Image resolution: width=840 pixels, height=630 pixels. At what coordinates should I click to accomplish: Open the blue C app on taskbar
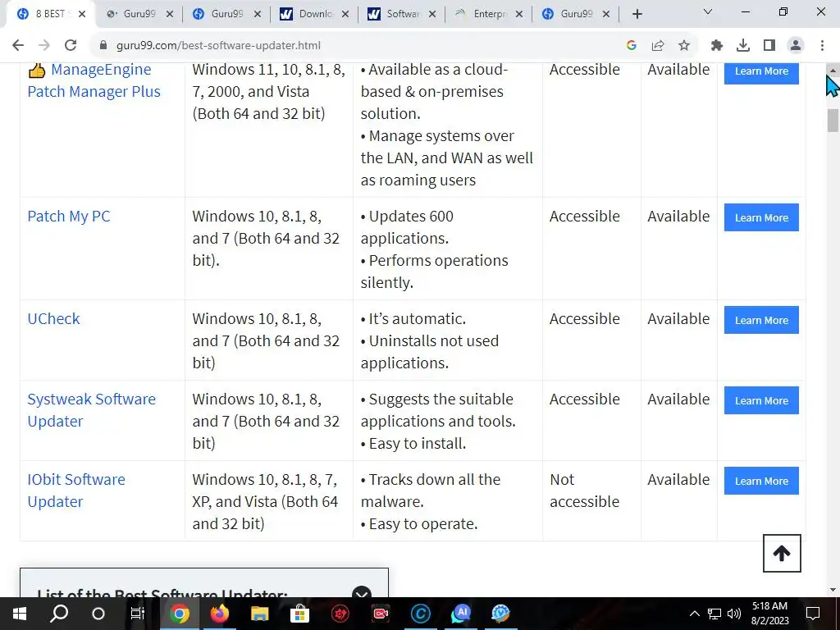[421, 614]
